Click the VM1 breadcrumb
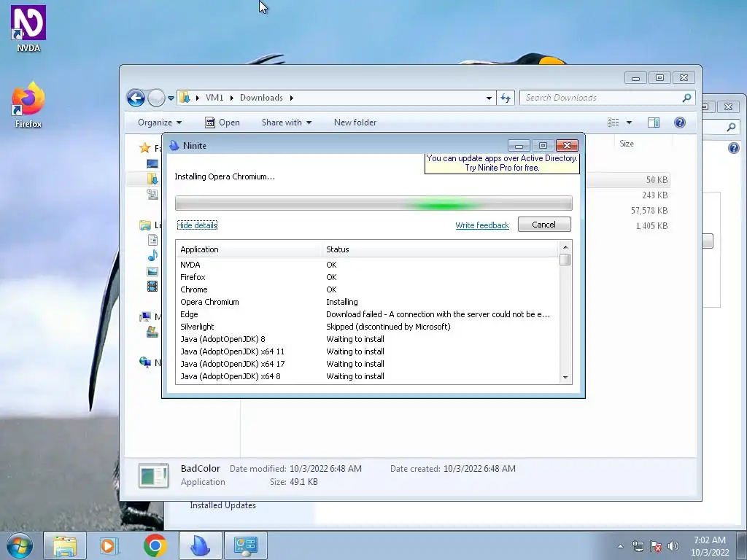The image size is (747, 560). coord(214,98)
